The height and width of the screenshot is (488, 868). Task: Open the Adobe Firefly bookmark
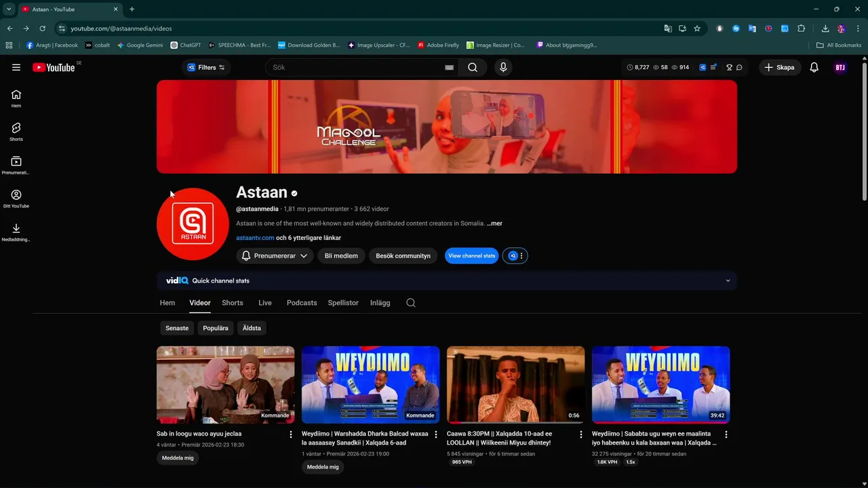(x=438, y=45)
